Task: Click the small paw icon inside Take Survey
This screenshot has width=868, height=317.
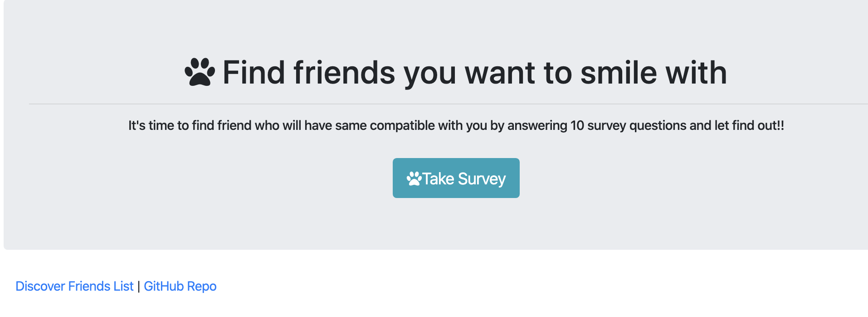Action: (414, 178)
